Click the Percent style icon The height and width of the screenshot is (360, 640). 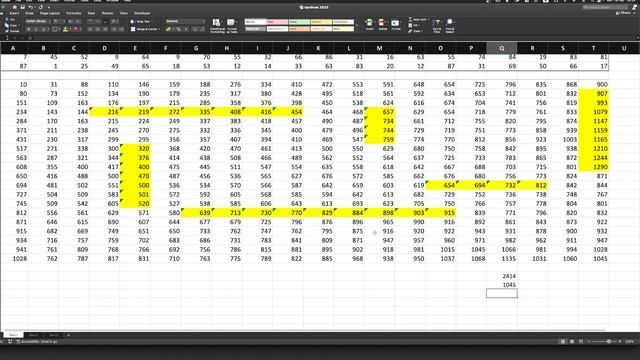pyautogui.click(x=178, y=29)
